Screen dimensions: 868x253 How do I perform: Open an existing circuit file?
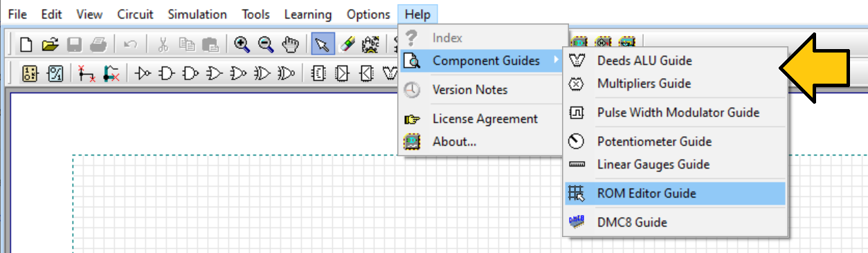[49, 45]
